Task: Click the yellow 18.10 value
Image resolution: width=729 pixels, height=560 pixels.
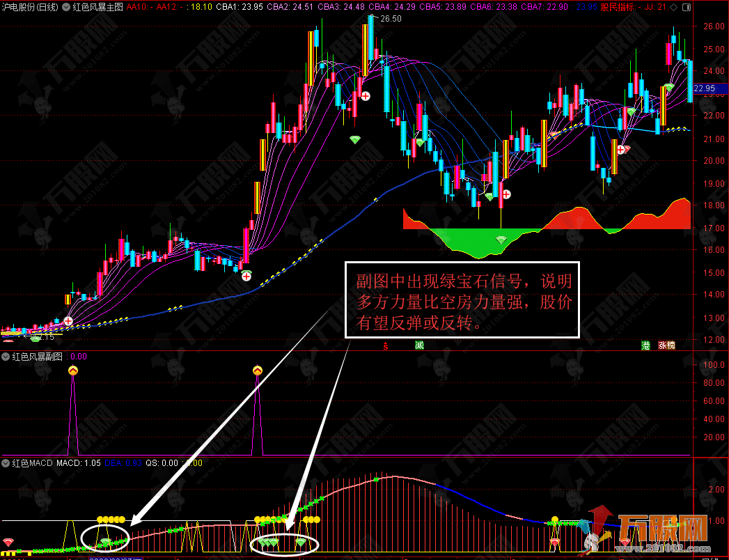Action: 202,7
